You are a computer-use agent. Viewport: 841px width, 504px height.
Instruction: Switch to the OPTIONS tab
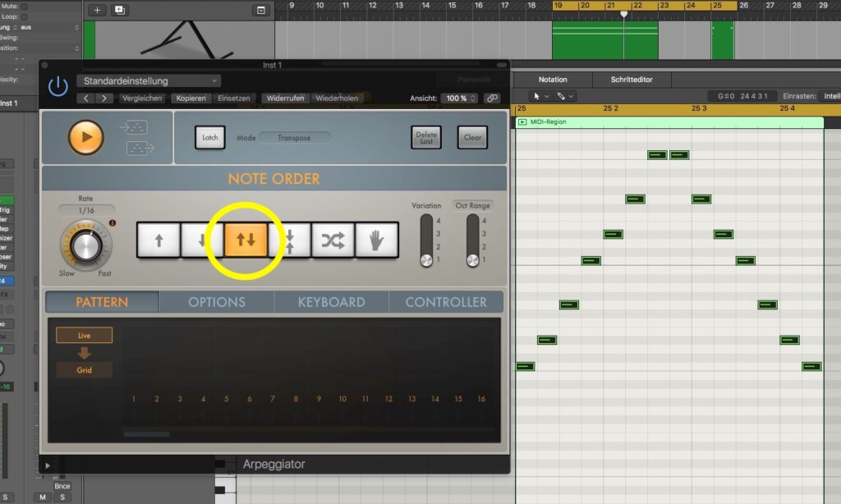tap(217, 302)
